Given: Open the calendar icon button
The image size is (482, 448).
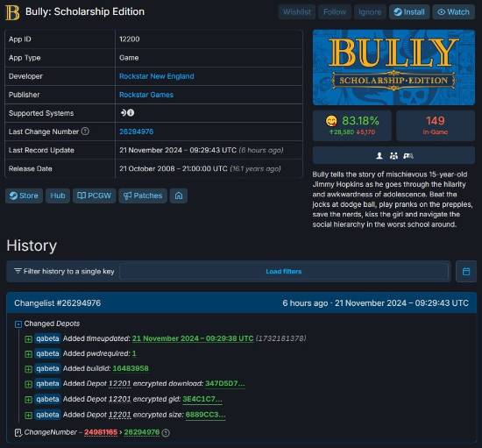Looking at the screenshot, I should pos(466,271).
